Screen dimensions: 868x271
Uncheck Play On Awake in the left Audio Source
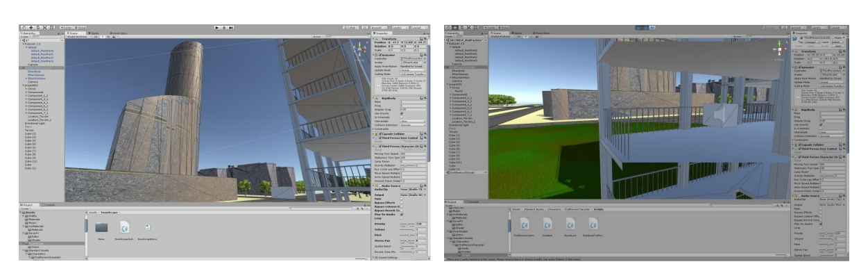point(402,214)
